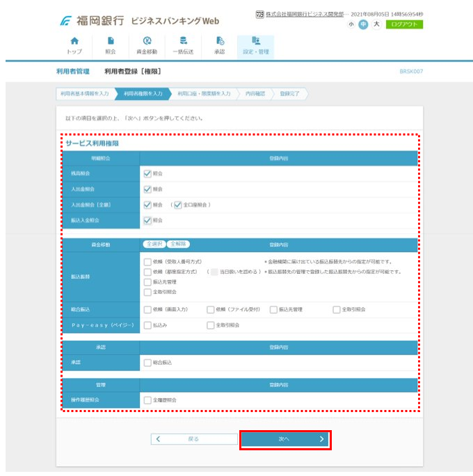
Task: Enable 全履歴照会 under 操作履歴照会
Action: coord(147,400)
